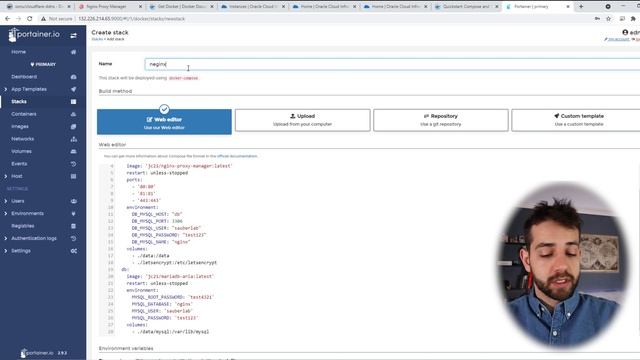Switch to the Instances Oracle Cloud browser tab

[x=252, y=7]
